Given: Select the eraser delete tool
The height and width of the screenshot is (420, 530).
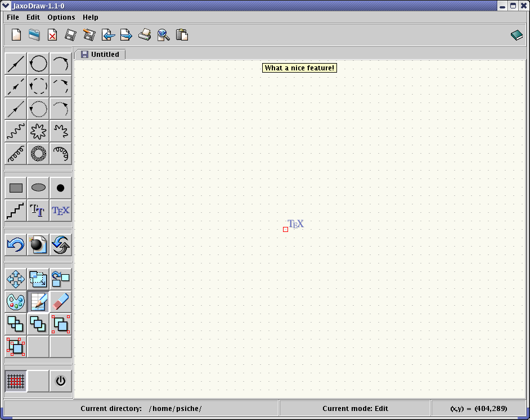Looking at the screenshot, I should [61, 302].
